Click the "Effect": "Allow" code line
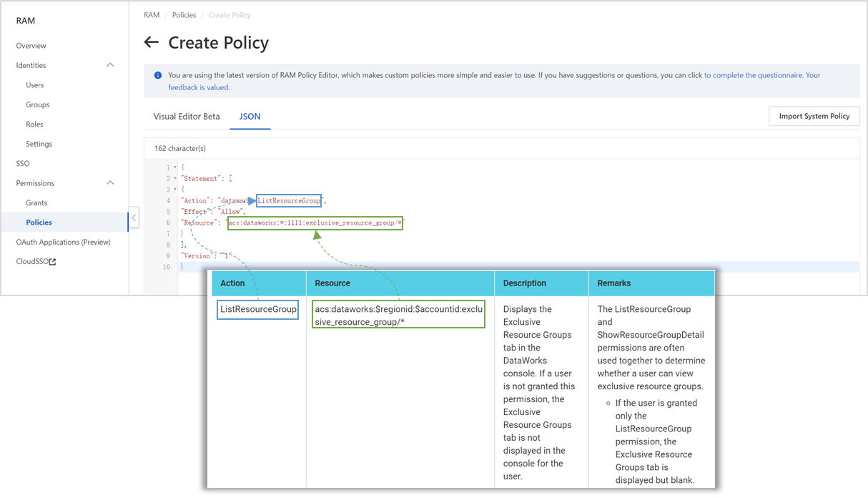This screenshot has width=868, height=498. pyautogui.click(x=213, y=212)
